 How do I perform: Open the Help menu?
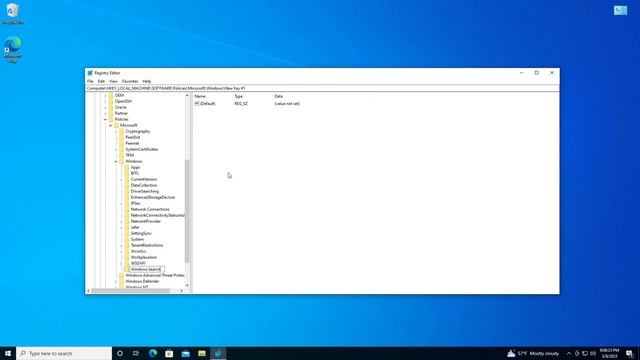(147, 81)
